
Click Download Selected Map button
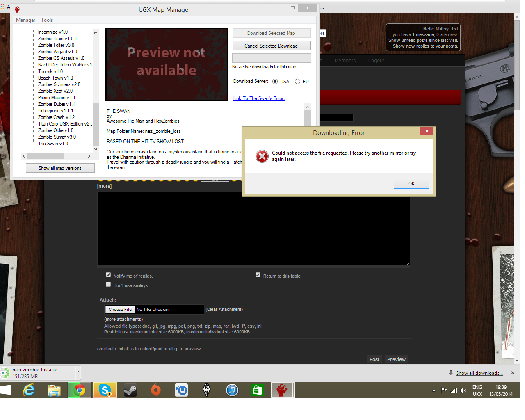pos(271,33)
